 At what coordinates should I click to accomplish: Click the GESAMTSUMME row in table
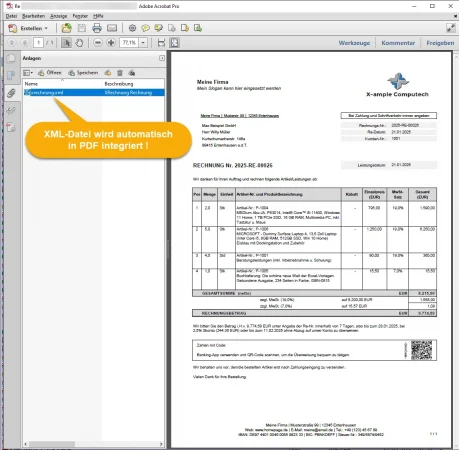pyautogui.click(x=314, y=293)
